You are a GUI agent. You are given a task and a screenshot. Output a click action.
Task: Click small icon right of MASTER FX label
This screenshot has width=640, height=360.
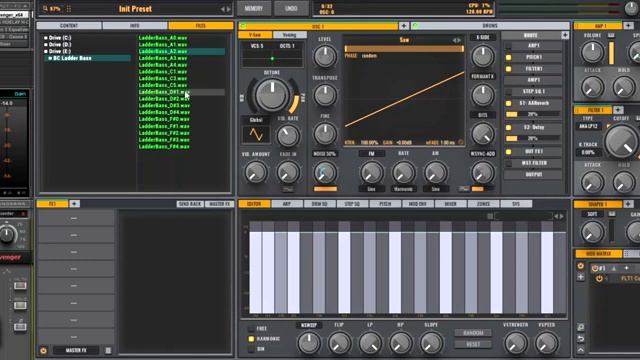108,351
